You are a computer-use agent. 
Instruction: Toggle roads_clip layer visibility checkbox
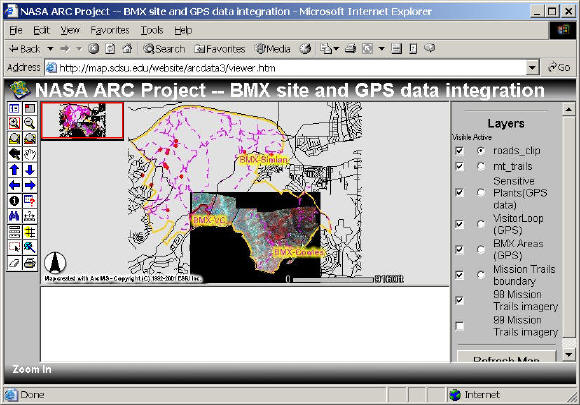459,150
